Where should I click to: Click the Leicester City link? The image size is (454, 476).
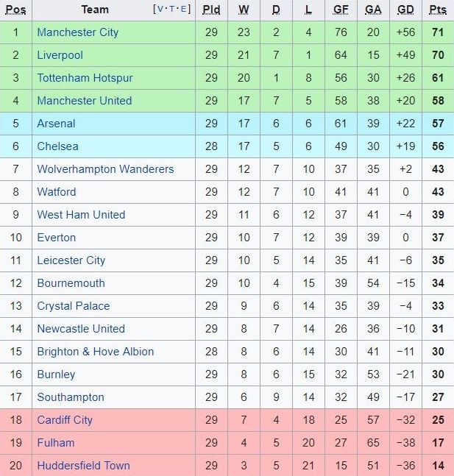point(71,260)
